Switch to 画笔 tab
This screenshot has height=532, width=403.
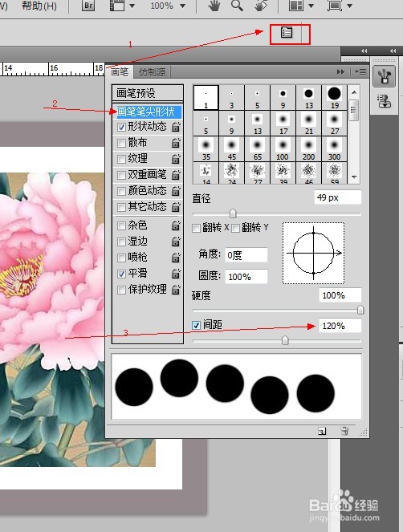click(120, 72)
